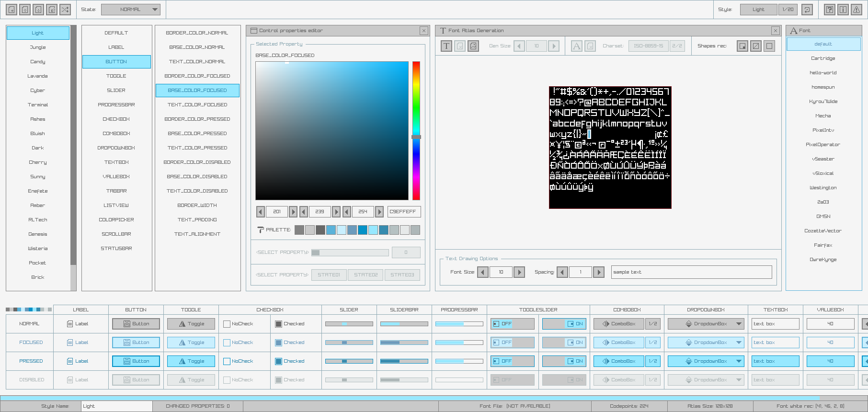Decrease Spacing with the left arrow

(x=562, y=272)
